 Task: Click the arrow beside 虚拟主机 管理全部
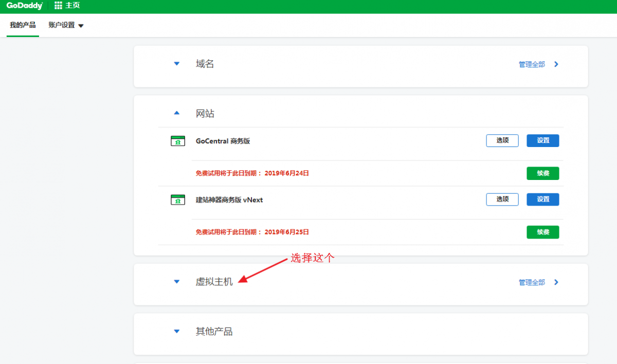tap(556, 282)
